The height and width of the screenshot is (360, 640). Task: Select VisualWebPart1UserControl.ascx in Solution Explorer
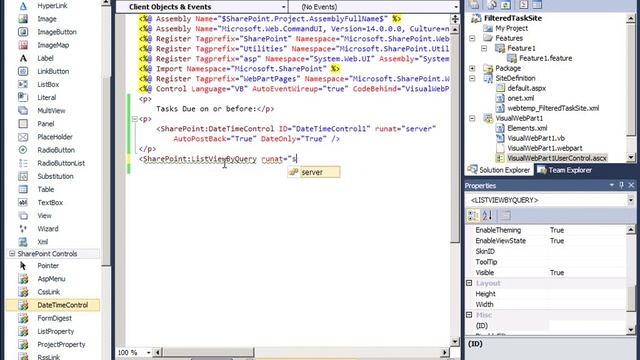557,158
